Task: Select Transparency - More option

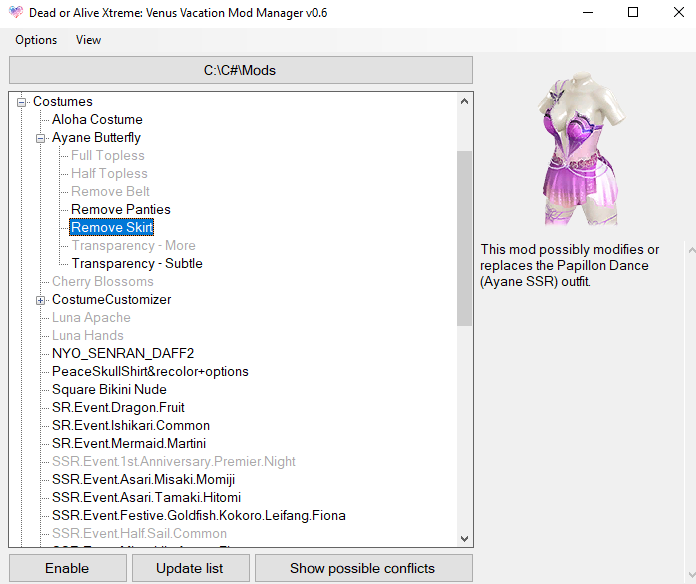Action: [134, 245]
